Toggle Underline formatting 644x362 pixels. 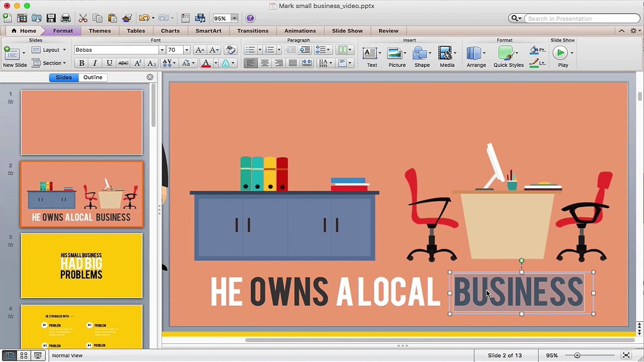(109, 63)
